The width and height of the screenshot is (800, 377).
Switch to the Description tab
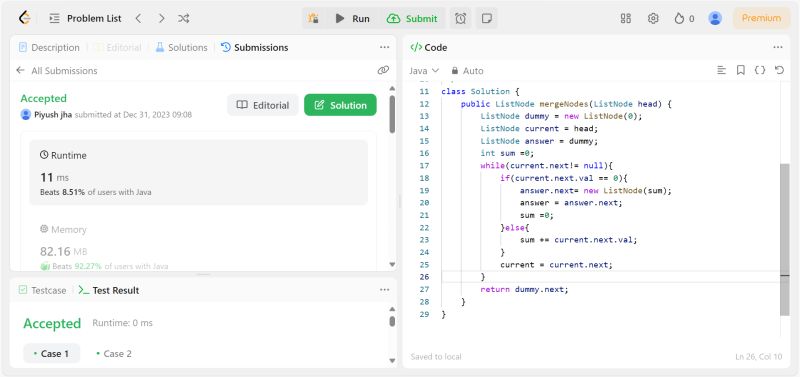pos(49,47)
